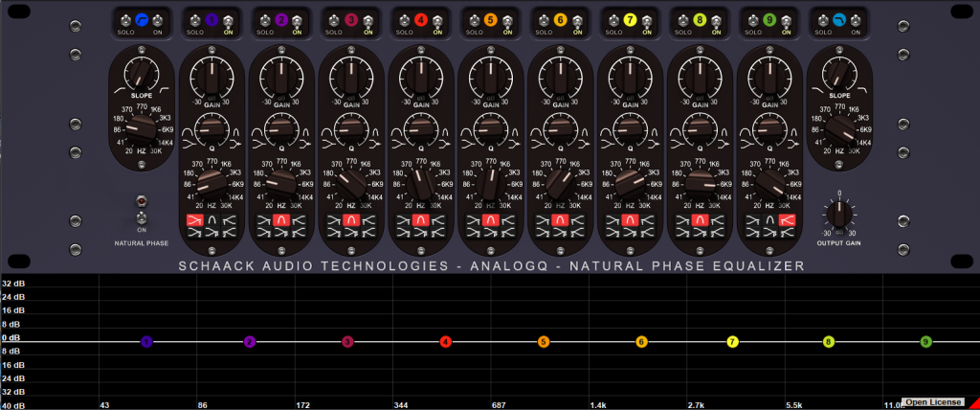Screen dimensions: 980x410
Task: Click the band 3 Q knob
Action: click(351, 129)
